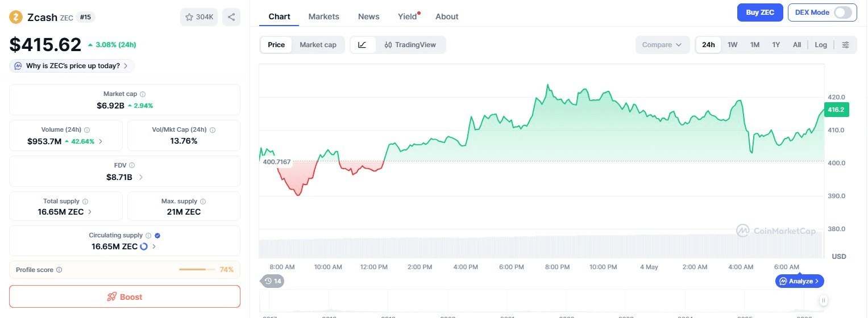This screenshot has width=868, height=318.
Task: Open chart settings sliders icon
Action: 846,45
